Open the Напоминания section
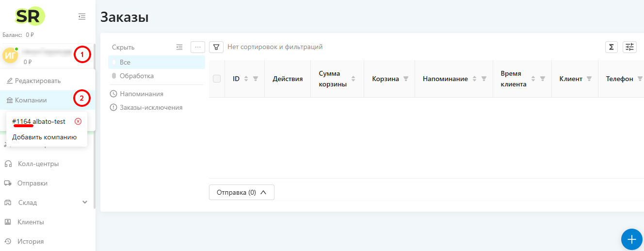Screen dimensions: 644x251 pyautogui.click(x=141, y=94)
